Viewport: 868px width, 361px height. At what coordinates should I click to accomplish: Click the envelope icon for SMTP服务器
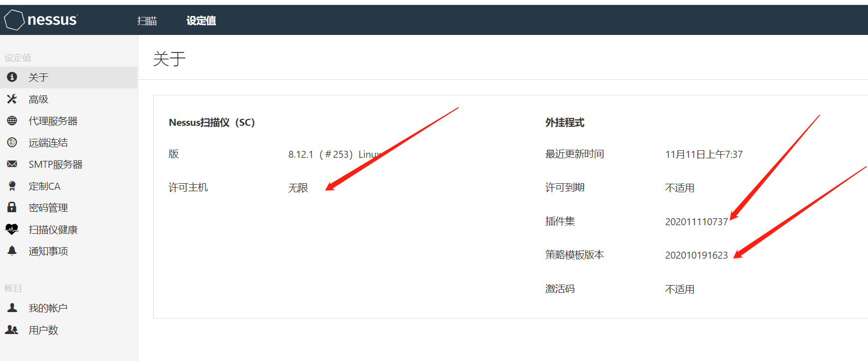pyautogui.click(x=12, y=164)
